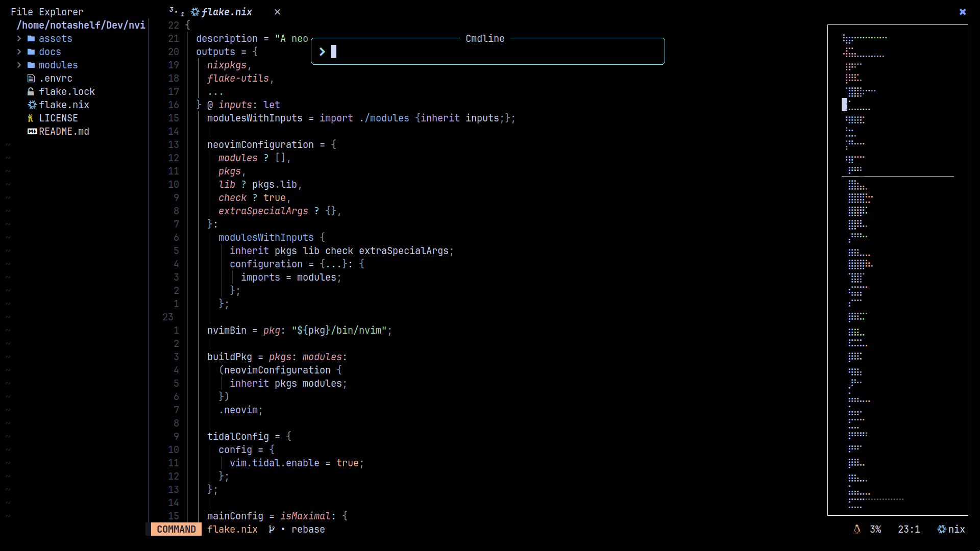Screen dimensions: 980x551
Task: Open the README.md file entry
Action: pos(64,132)
